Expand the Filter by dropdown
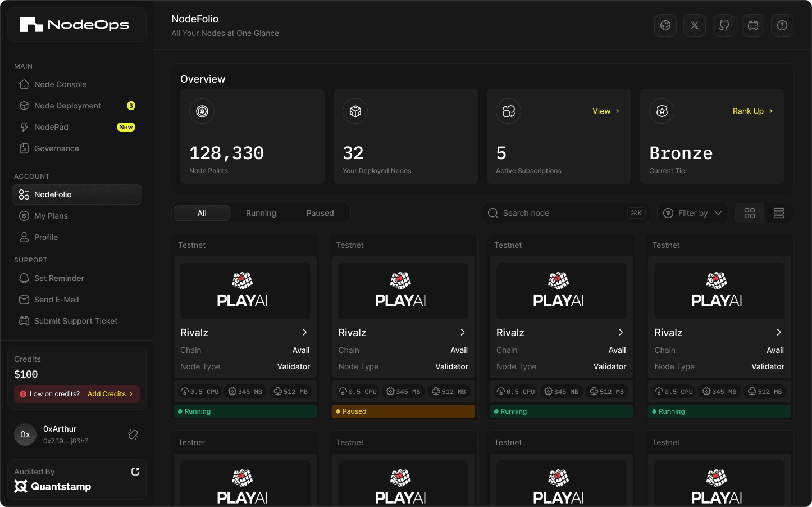 (692, 213)
